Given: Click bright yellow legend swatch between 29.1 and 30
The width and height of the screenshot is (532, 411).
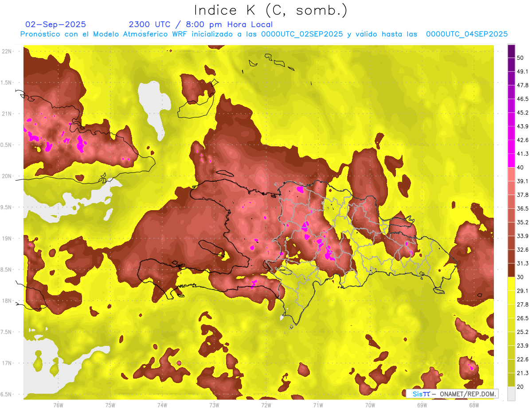Looking at the screenshot, I should click(511, 284).
